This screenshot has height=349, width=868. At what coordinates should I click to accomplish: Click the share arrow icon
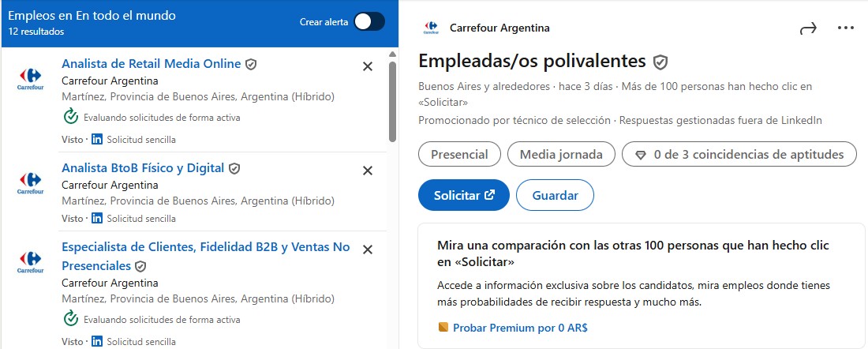point(808,28)
